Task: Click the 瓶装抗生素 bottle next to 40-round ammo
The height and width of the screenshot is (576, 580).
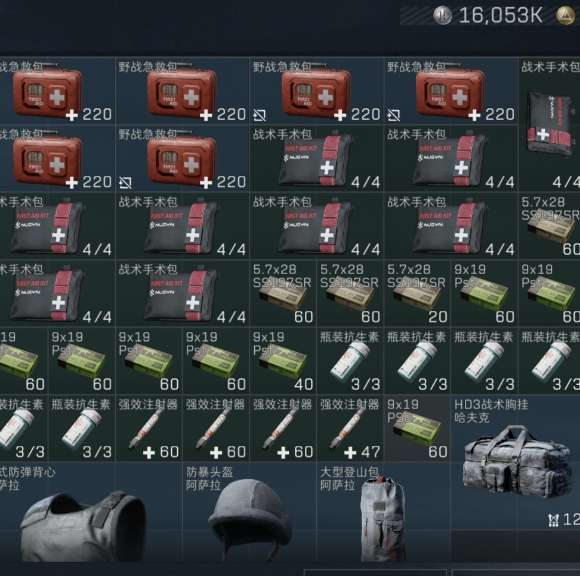Action: tap(350, 361)
